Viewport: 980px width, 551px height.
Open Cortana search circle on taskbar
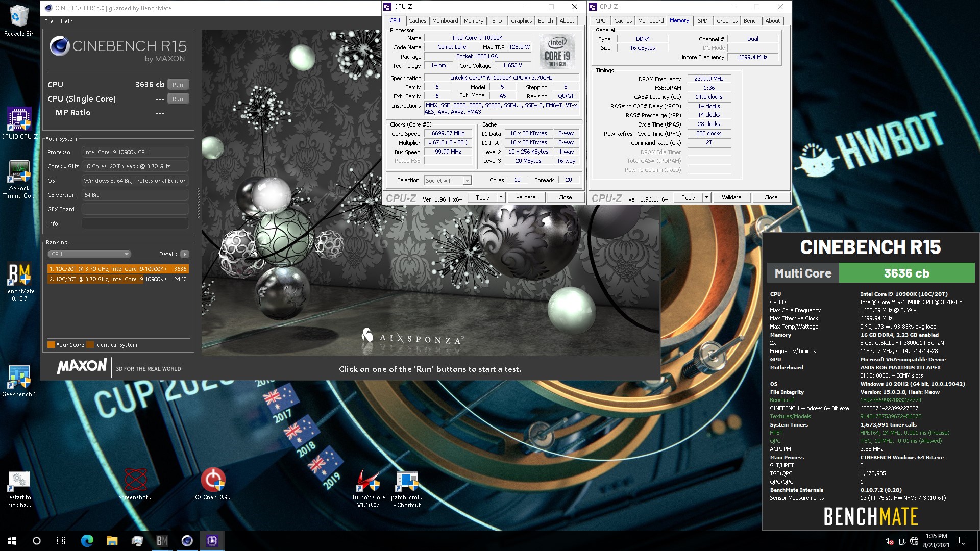pyautogui.click(x=37, y=541)
